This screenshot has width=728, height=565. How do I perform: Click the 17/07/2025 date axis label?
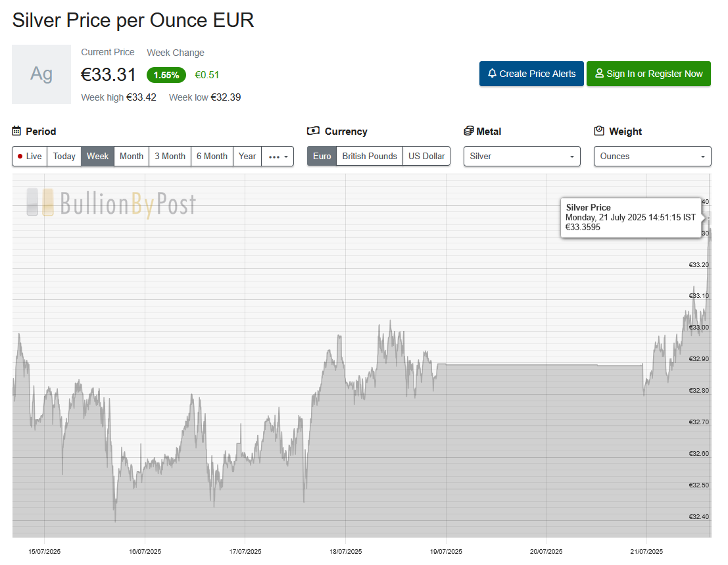coord(245,552)
